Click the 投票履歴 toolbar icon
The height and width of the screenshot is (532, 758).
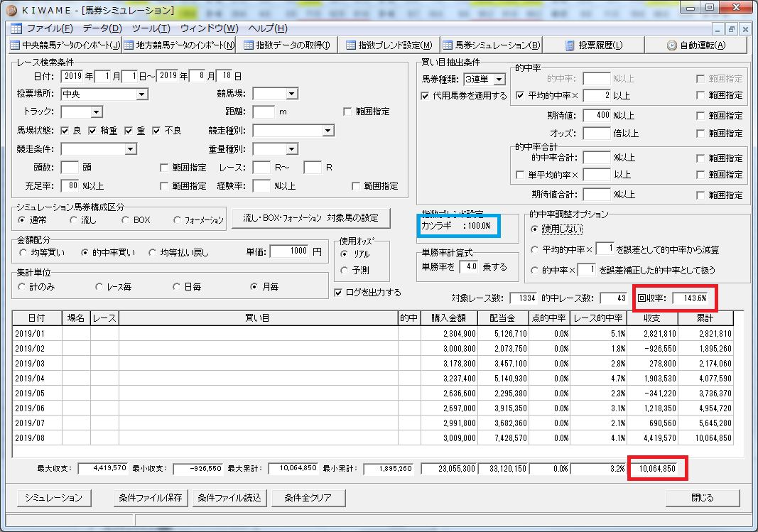point(570,45)
